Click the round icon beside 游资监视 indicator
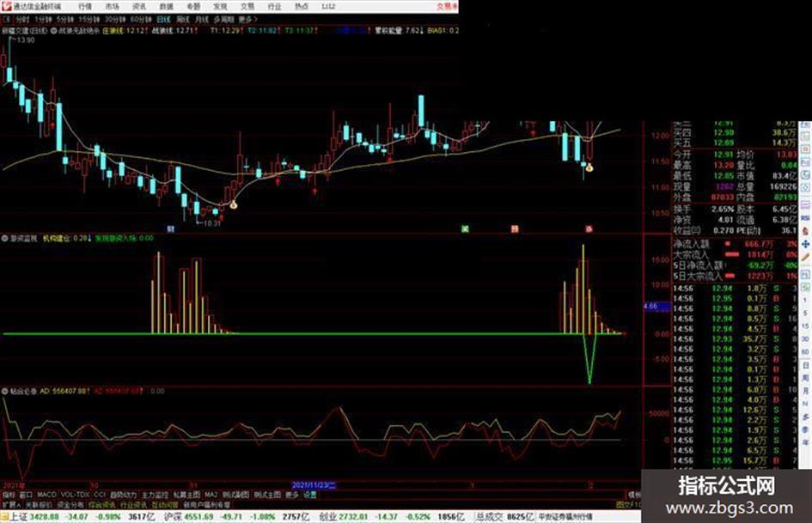The image size is (812, 523). (4, 238)
